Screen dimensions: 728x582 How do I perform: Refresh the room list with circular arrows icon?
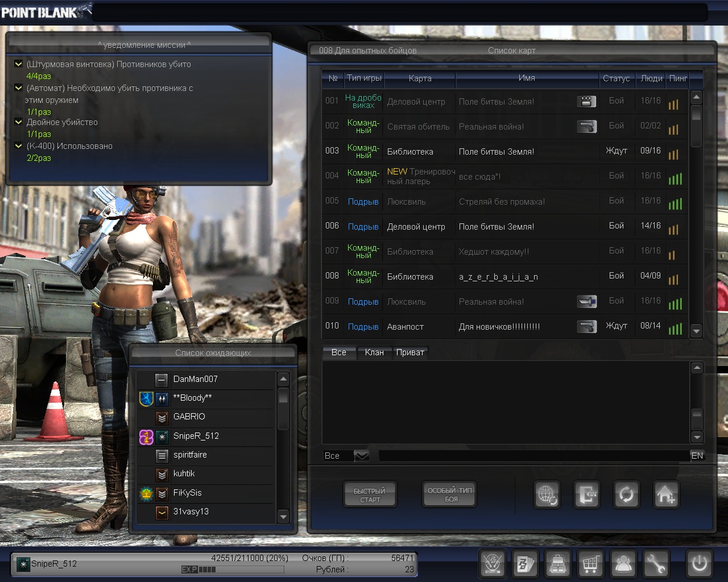(626, 494)
